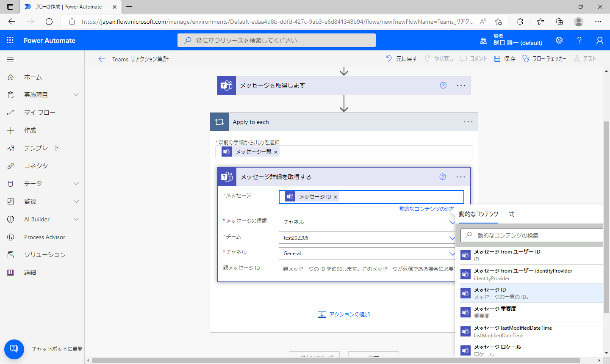Open browser favorites star list
This screenshot has height=364, width=610.
tap(540, 22)
